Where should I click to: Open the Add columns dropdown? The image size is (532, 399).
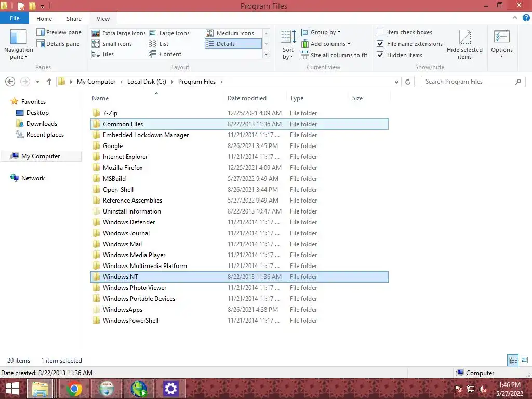click(326, 44)
